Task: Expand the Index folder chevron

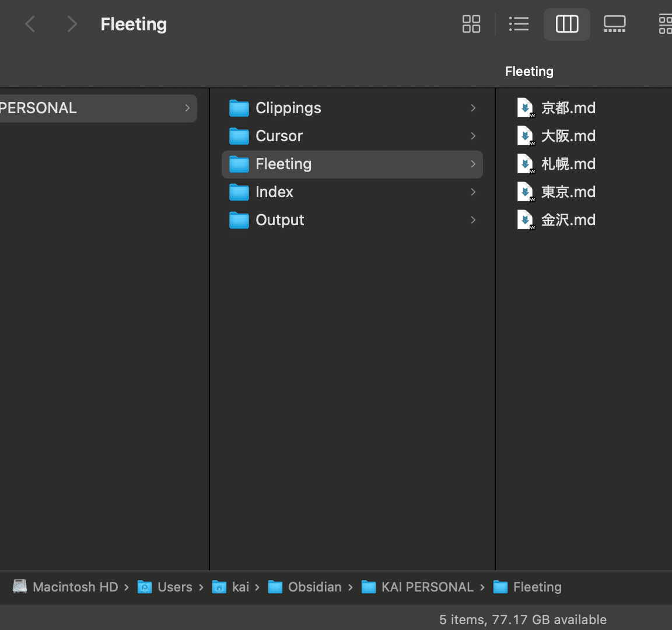Action: (473, 192)
